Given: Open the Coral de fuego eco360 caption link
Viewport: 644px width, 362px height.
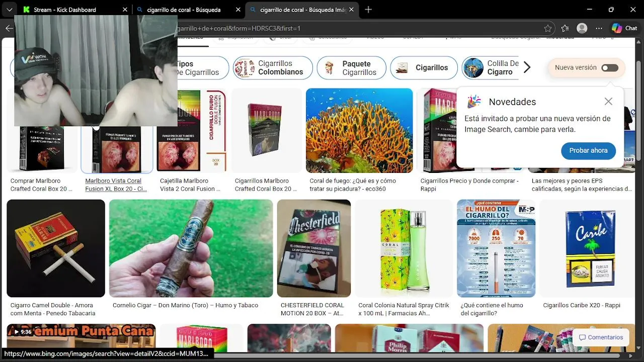Looking at the screenshot, I should pyautogui.click(x=353, y=185).
